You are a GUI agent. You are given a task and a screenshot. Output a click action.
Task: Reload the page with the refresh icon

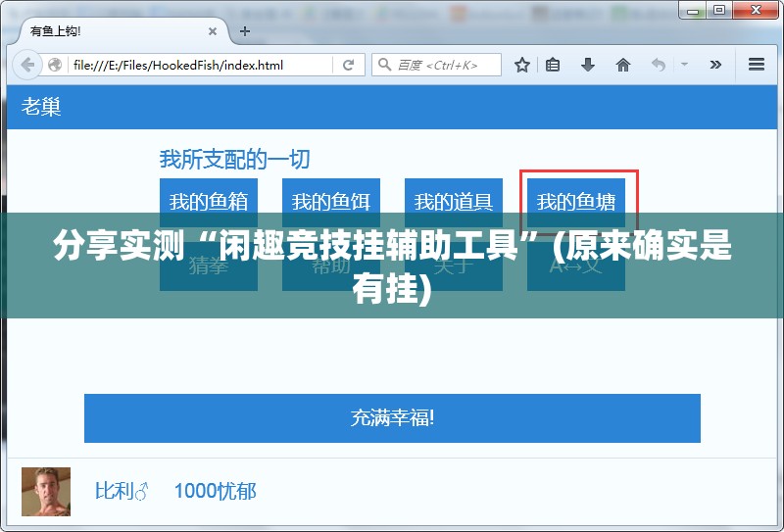click(348, 66)
